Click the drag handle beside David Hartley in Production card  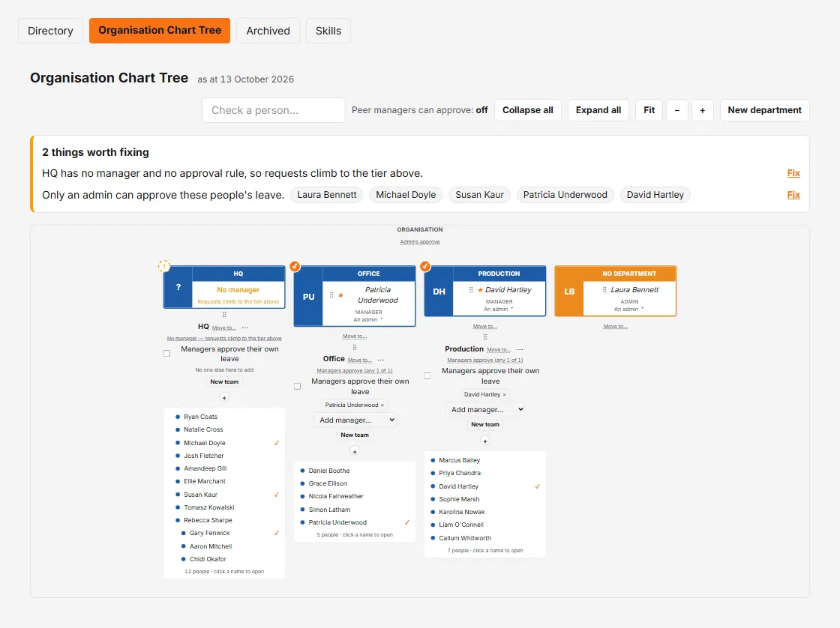coord(471,289)
